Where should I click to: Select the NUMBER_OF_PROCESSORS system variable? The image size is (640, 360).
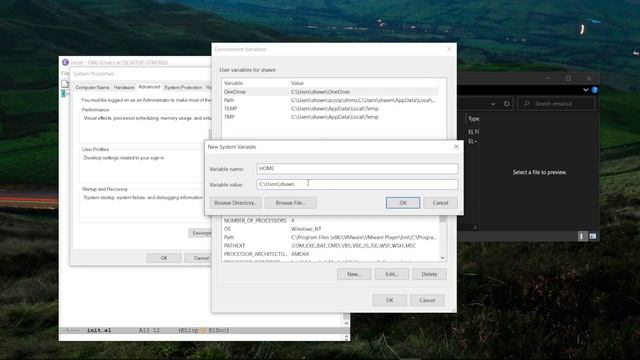tap(331, 220)
